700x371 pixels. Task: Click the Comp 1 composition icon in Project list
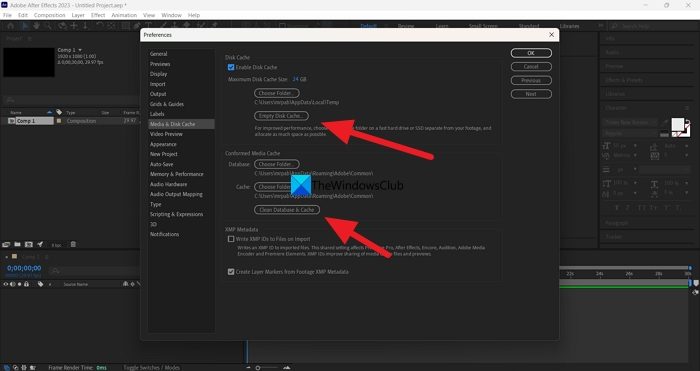click(12, 121)
